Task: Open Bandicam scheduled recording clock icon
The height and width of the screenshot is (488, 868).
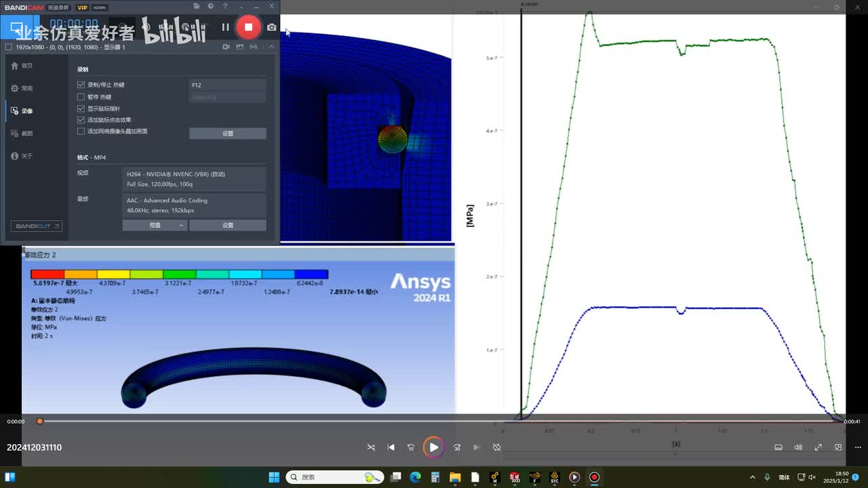Action: 210,7
